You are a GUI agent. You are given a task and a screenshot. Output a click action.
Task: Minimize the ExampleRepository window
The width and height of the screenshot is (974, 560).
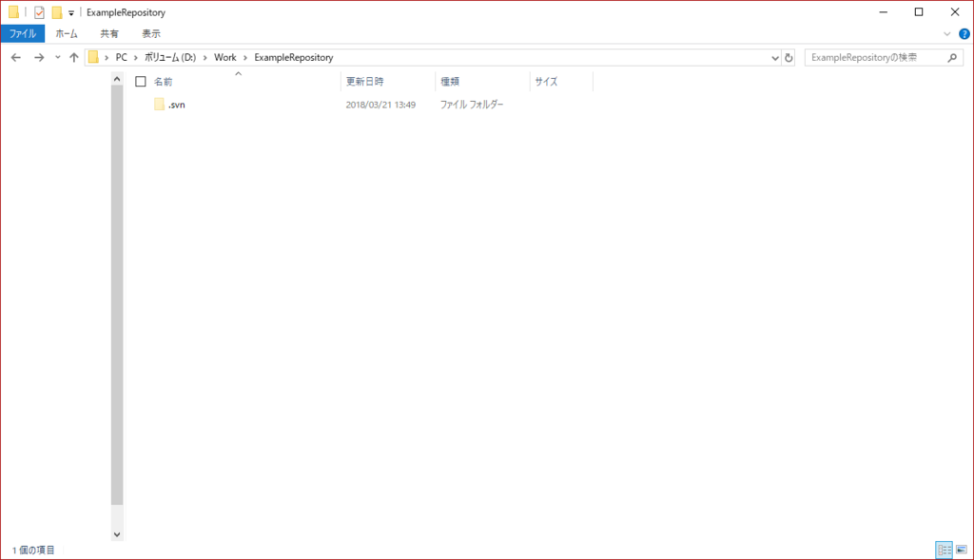coord(884,11)
